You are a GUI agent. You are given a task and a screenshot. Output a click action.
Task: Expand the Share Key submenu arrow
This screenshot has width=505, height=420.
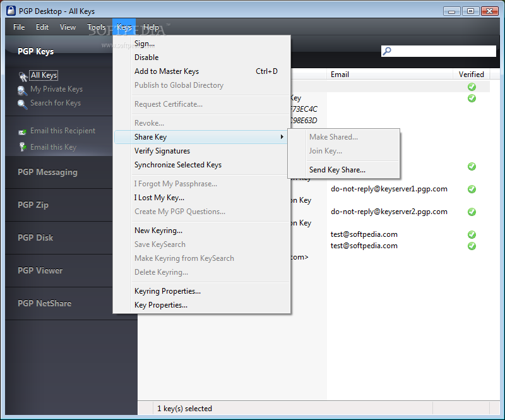282,137
